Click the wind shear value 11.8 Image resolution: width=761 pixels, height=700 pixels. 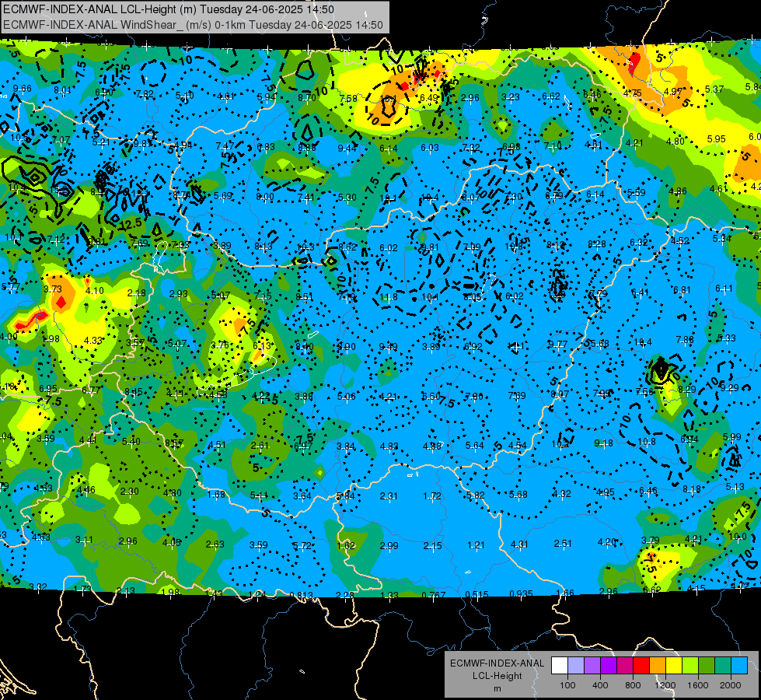(389, 297)
